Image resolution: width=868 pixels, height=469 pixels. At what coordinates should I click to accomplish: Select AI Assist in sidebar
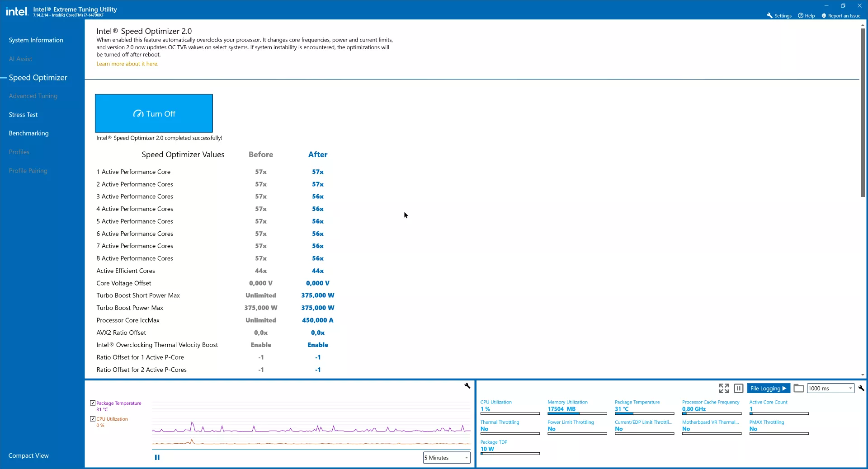click(20, 59)
